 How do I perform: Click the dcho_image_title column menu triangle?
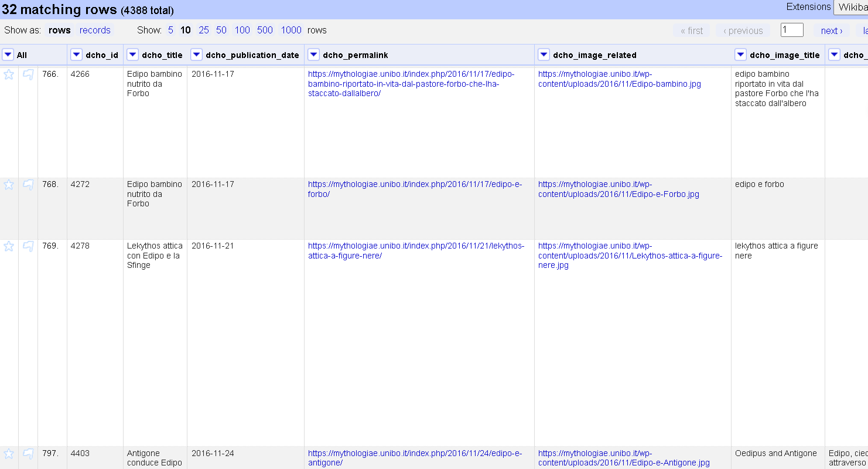click(x=740, y=54)
